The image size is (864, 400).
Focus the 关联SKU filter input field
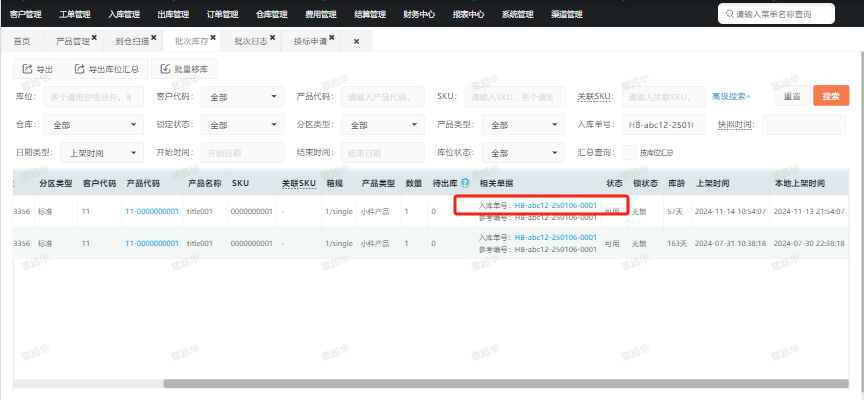point(664,96)
